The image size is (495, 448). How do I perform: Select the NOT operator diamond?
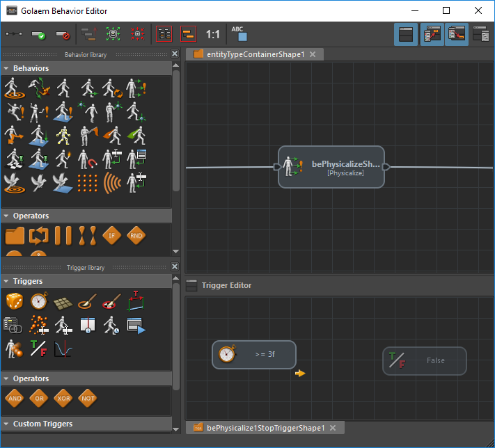pos(88,398)
